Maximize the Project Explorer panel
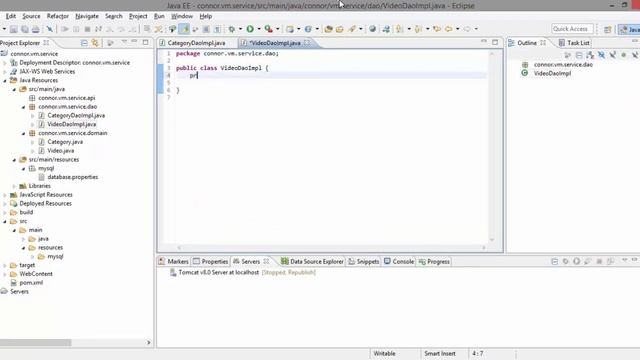The width and height of the screenshot is (640, 360). pyautogui.click(x=146, y=42)
